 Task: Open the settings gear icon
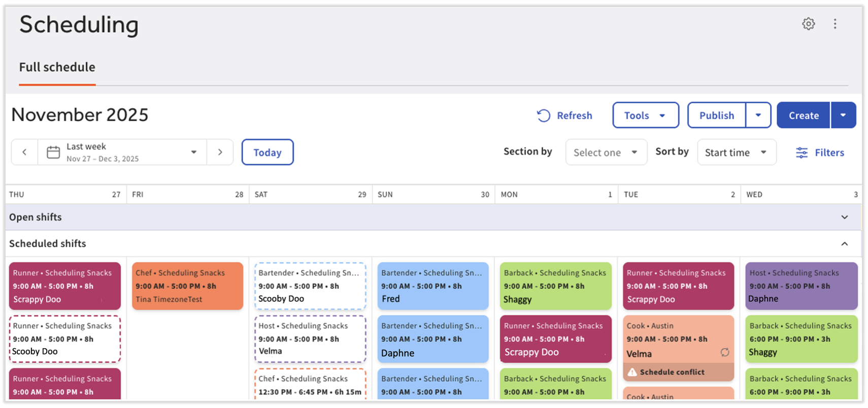point(808,24)
